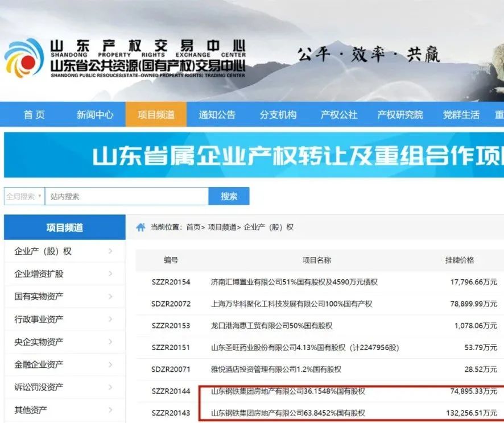504x423 pixels.
Task: Click project number SDZR20071
Action: [x=171, y=370]
